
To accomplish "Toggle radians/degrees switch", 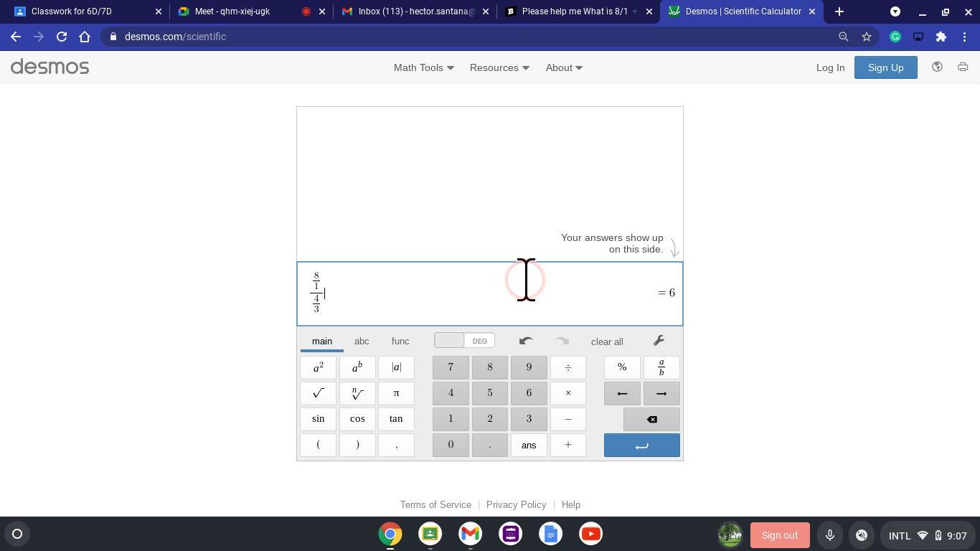I will (464, 341).
